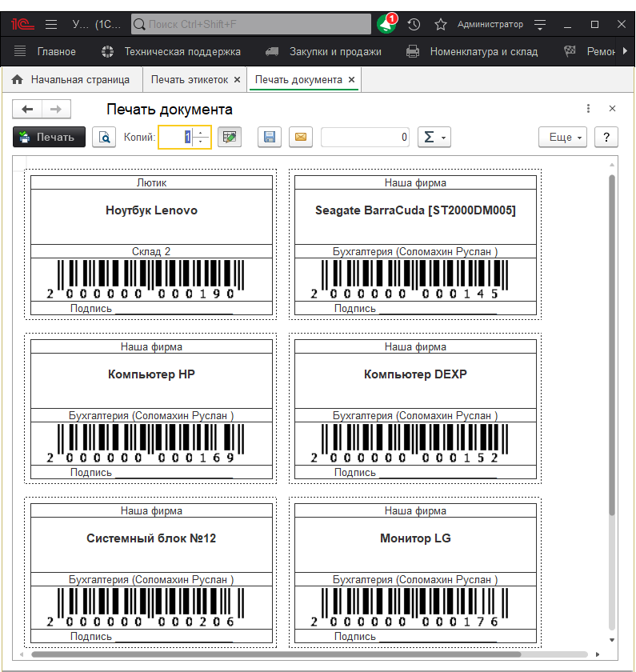Click the Печать print button
636x672 pixels.
tap(49, 137)
